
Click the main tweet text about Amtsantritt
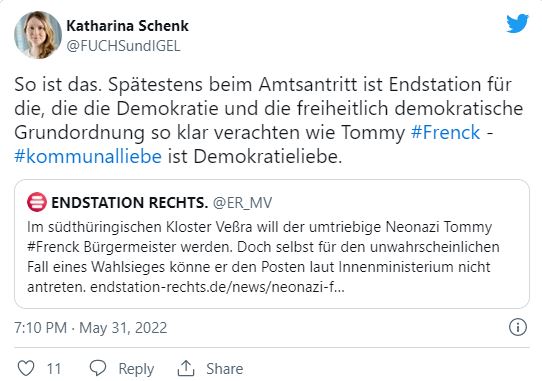coord(269,120)
